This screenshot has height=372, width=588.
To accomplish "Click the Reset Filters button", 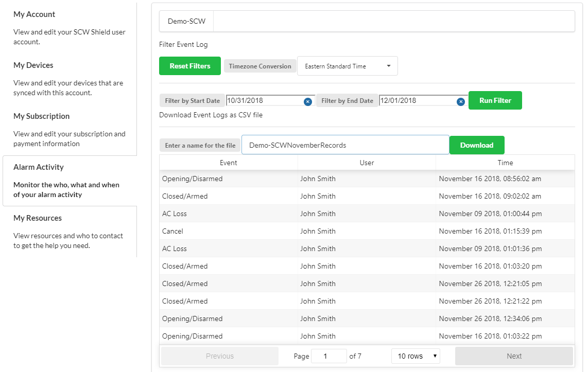I will pyautogui.click(x=190, y=66).
